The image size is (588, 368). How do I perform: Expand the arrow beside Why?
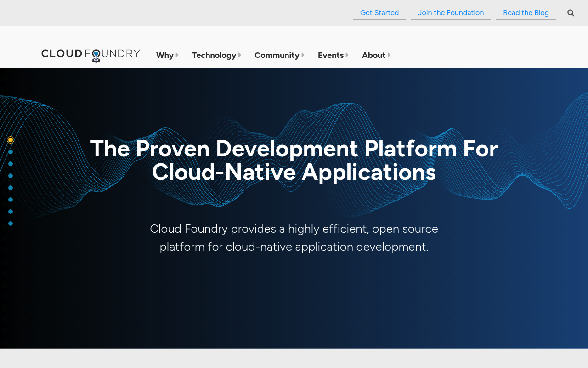[177, 55]
